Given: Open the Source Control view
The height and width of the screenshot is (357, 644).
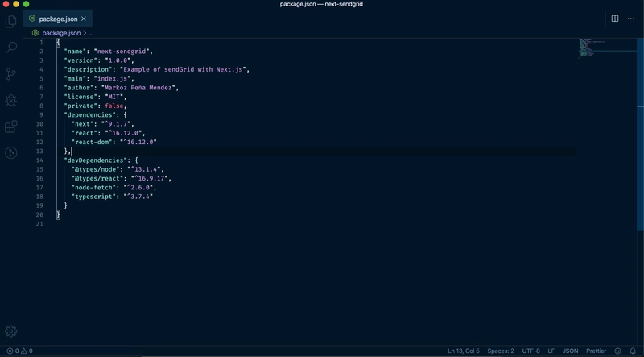Looking at the screenshot, I should [x=11, y=74].
